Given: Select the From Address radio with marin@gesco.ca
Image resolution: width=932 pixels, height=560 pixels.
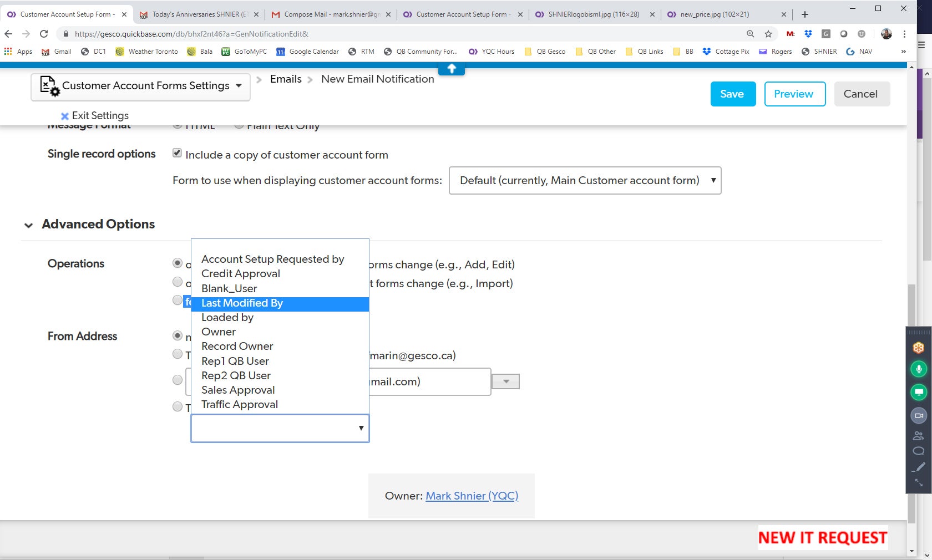Looking at the screenshot, I should click(x=178, y=354).
